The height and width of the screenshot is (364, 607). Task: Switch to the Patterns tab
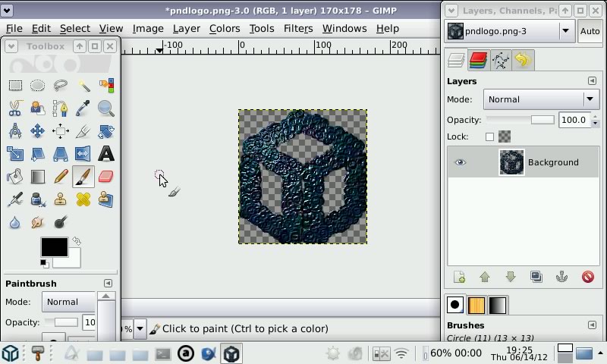click(x=476, y=305)
